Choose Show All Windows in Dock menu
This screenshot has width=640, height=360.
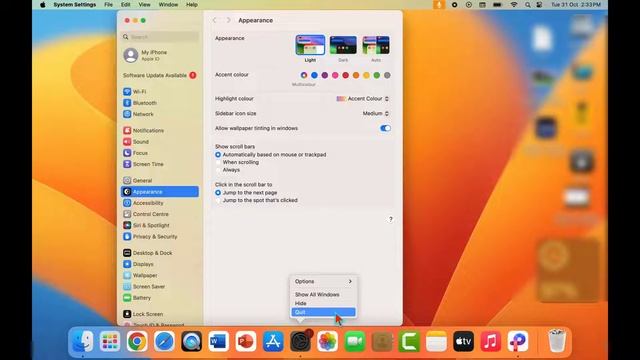point(323,294)
